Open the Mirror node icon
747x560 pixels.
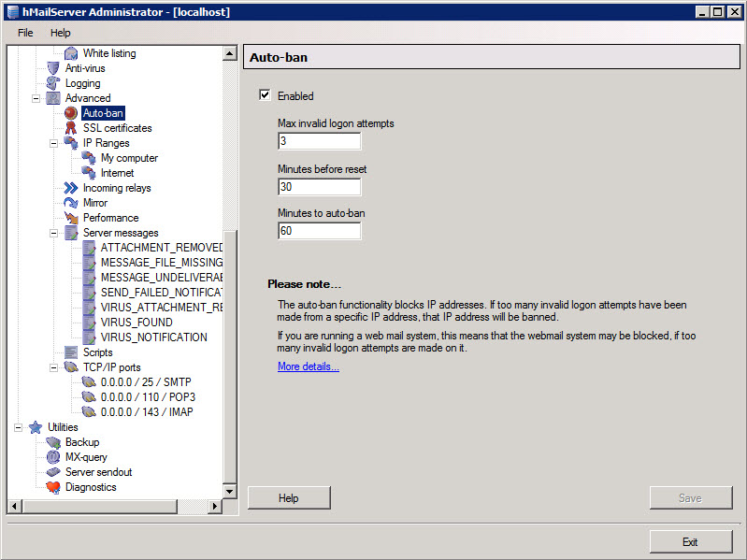coord(71,203)
